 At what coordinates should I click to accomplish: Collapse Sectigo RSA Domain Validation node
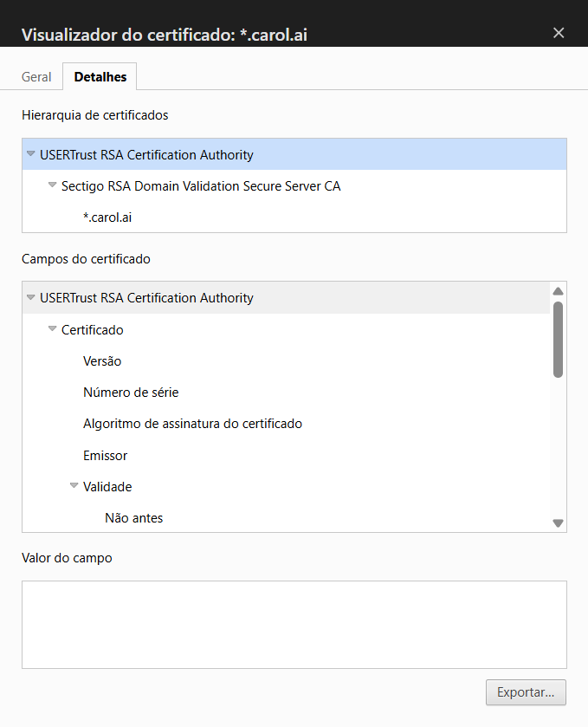(53, 185)
